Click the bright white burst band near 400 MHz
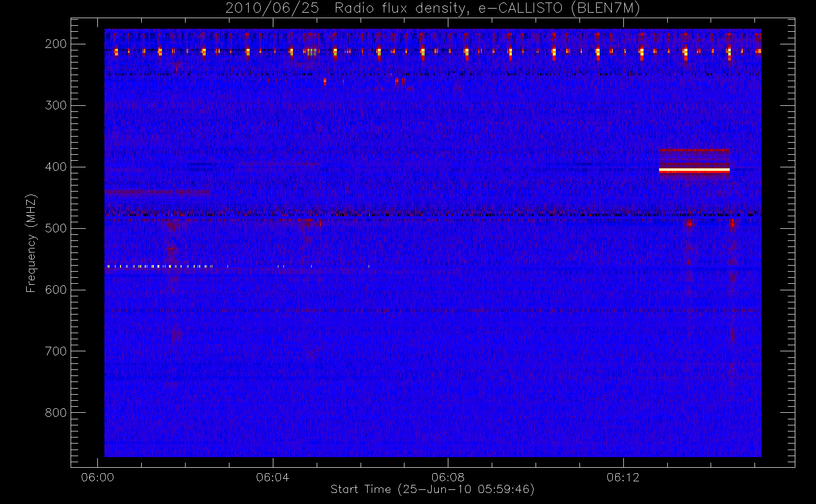The image size is (816, 504). [694, 171]
